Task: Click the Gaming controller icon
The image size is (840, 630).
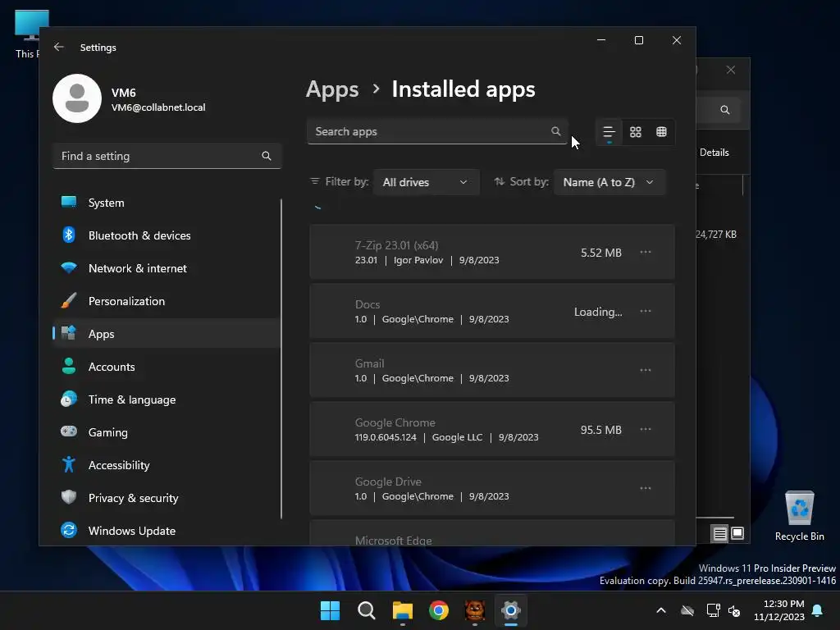Action: pos(69,431)
